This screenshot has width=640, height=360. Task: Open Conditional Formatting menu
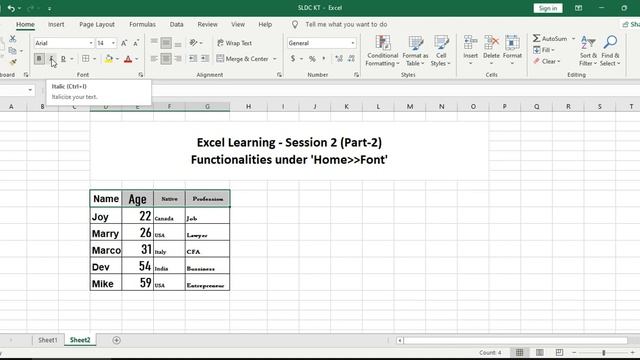382,51
